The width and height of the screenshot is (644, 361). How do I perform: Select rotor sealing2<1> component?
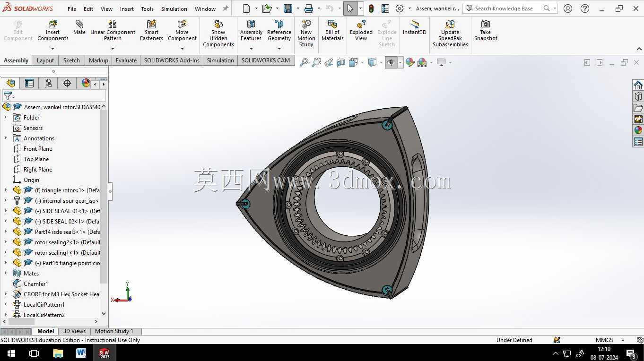[67, 242]
